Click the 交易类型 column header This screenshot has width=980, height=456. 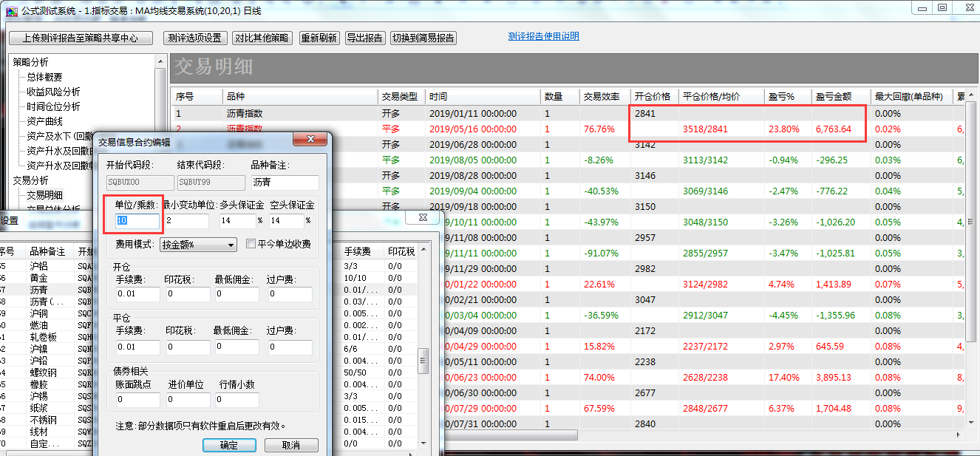click(x=400, y=97)
